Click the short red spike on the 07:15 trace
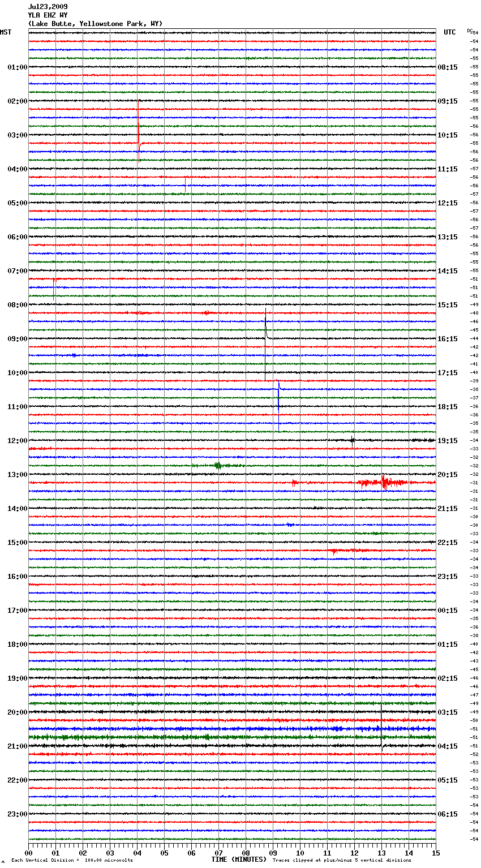 coord(54,289)
